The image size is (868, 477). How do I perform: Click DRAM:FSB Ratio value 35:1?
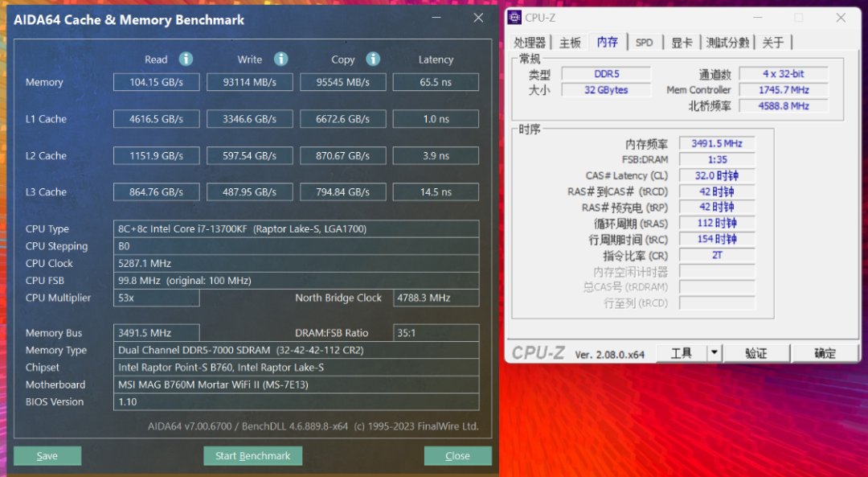pyautogui.click(x=436, y=333)
